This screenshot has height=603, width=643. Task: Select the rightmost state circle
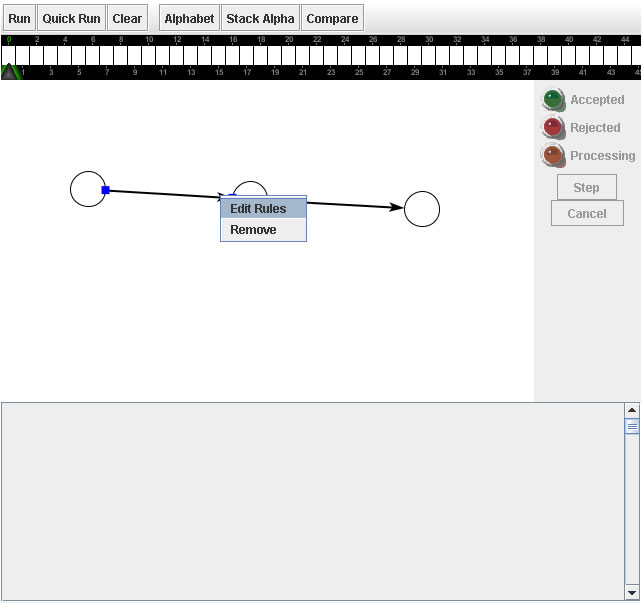click(422, 209)
